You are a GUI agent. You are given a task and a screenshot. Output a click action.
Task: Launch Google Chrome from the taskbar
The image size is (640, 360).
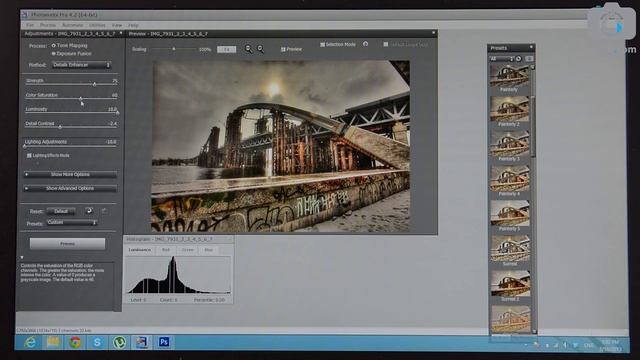point(75,342)
